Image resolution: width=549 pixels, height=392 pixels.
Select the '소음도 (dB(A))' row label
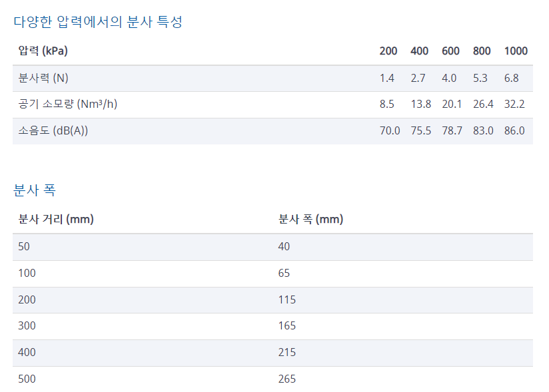click(53, 131)
